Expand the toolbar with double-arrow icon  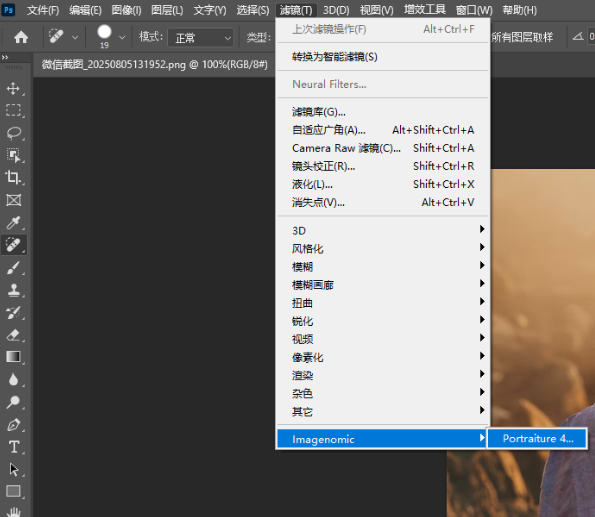click(x=5, y=57)
